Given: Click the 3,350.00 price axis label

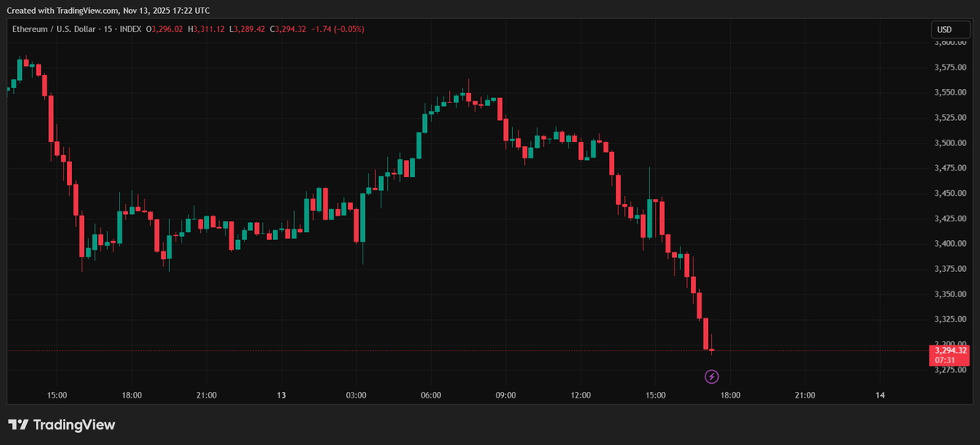Looking at the screenshot, I should pyautogui.click(x=951, y=294).
